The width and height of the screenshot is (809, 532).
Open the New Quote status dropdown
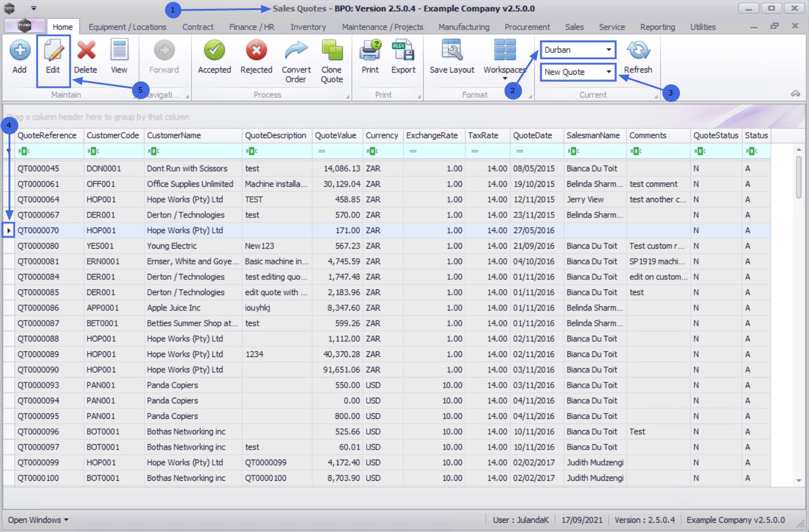[x=609, y=72]
